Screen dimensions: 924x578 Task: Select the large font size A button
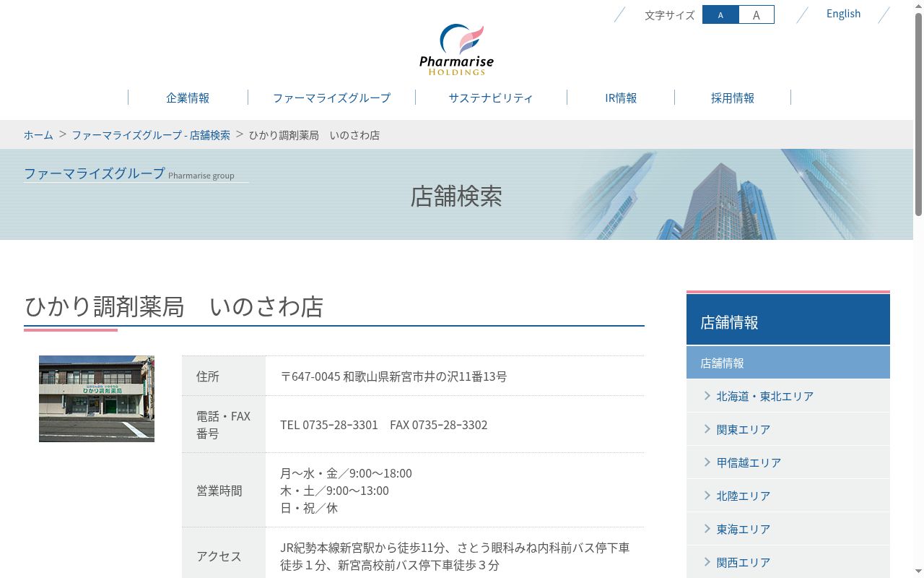(x=756, y=14)
